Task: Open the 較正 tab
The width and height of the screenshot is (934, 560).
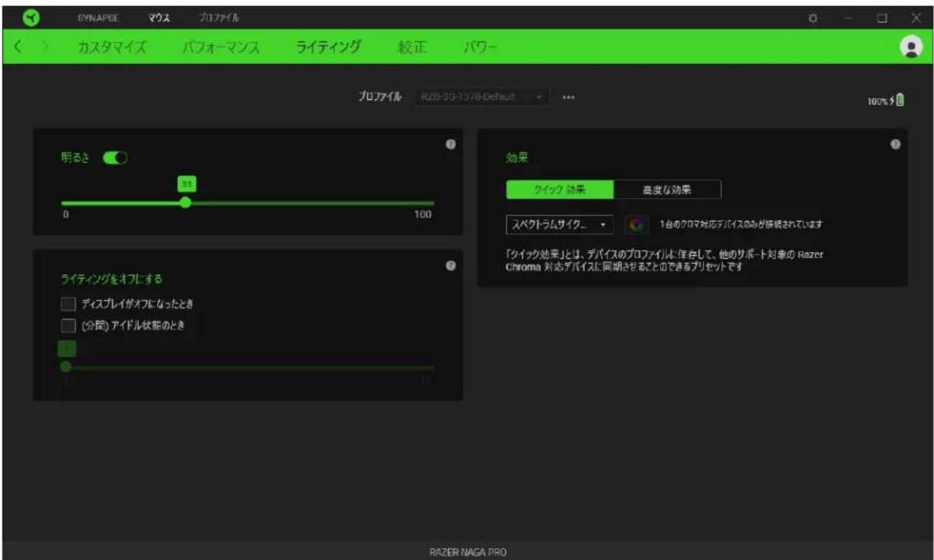Action: pyautogui.click(x=412, y=48)
